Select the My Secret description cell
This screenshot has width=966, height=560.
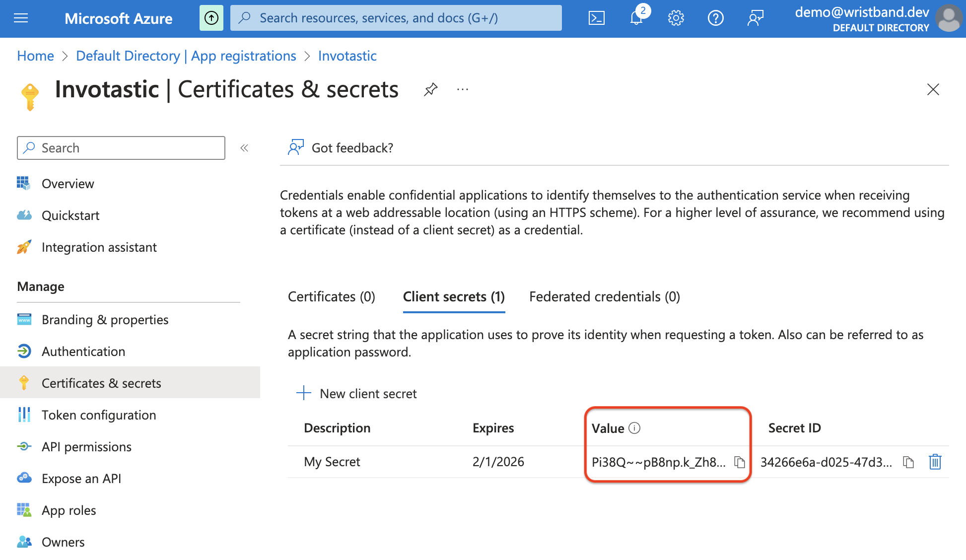coord(332,462)
